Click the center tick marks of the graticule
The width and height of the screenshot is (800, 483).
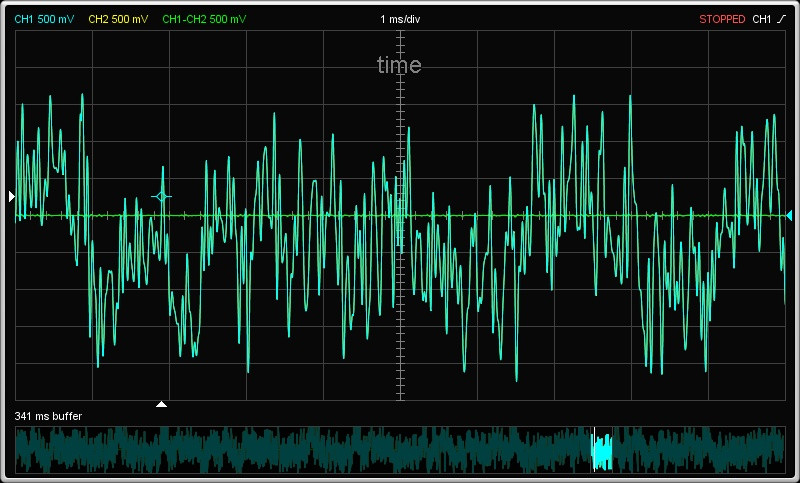400,215
